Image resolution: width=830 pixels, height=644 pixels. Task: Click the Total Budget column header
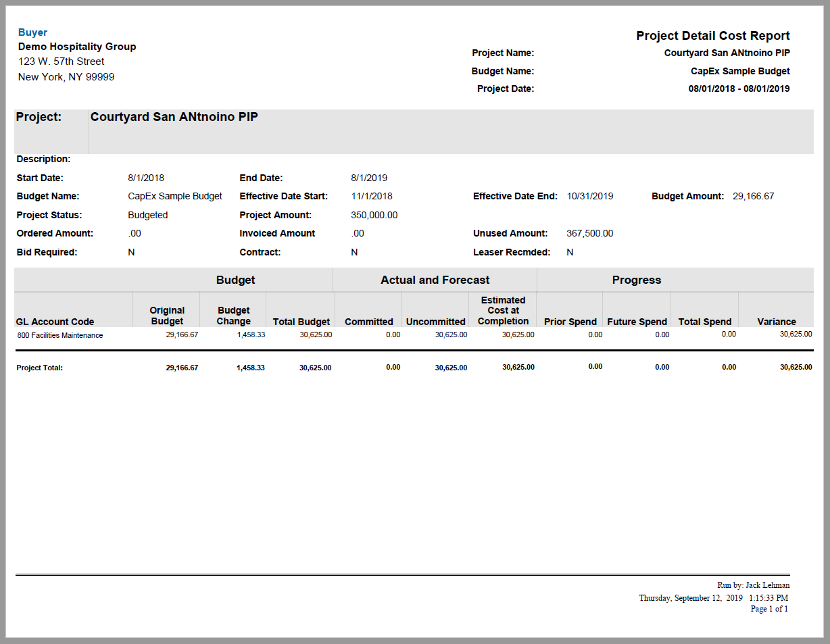click(x=301, y=321)
